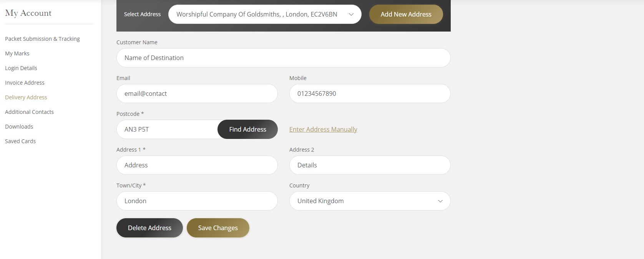The width and height of the screenshot is (644, 259).
Task: Click the Save Changes button
Action: [218, 228]
